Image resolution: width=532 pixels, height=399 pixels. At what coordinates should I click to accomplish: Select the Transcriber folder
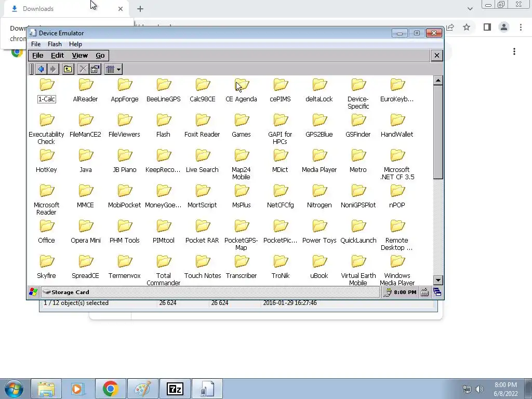click(241, 267)
